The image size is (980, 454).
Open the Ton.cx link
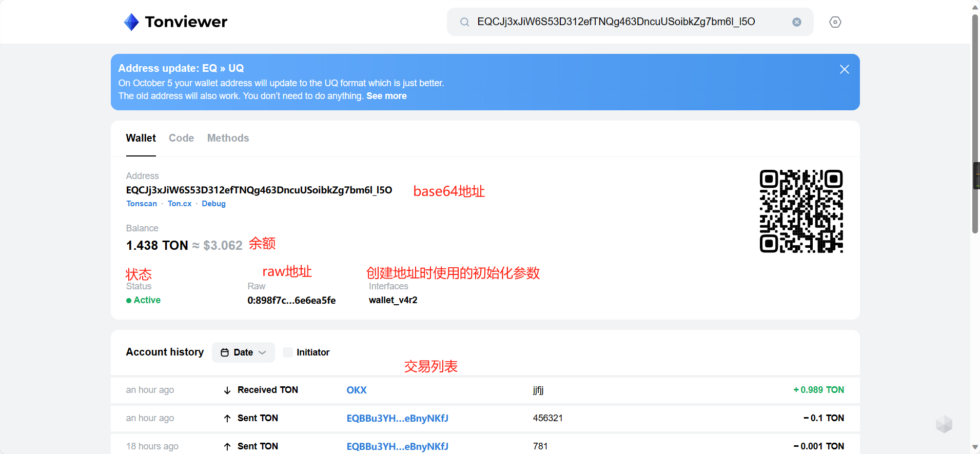pos(179,204)
